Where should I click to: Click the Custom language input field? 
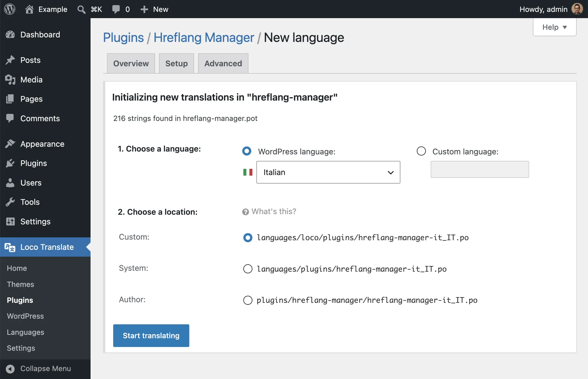[x=480, y=169]
